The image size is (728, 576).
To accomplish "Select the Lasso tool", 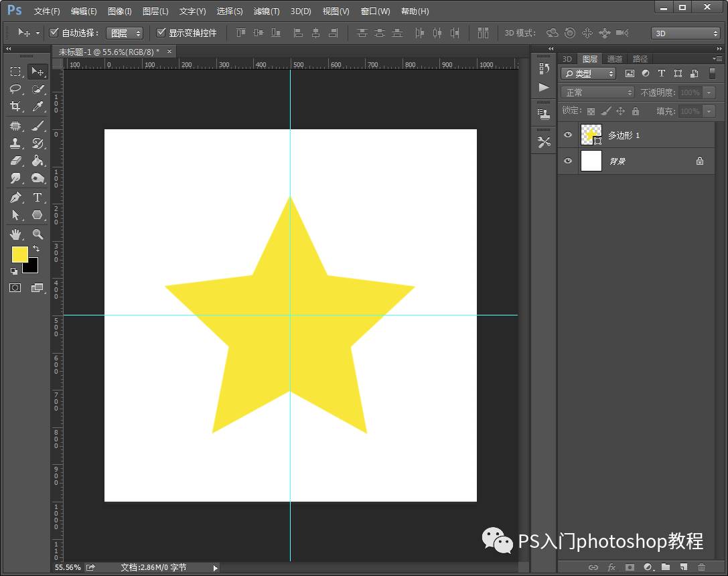I will pyautogui.click(x=15, y=89).
